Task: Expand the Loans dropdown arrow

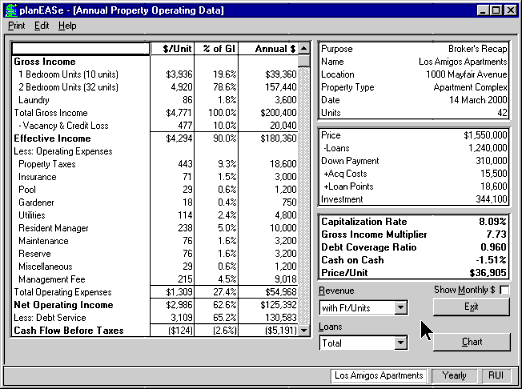Action: [x=401, y=343]
